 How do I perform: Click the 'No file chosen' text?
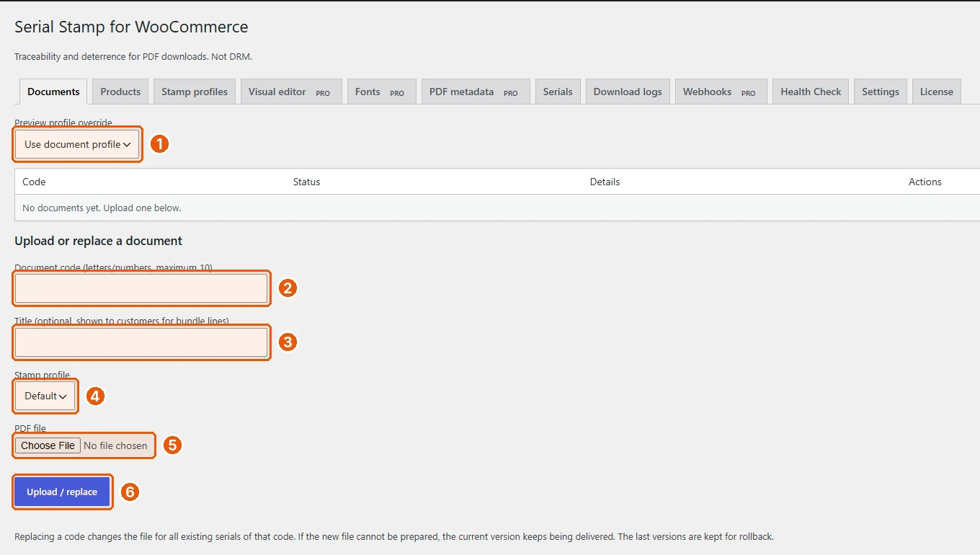tap(115, 445)
